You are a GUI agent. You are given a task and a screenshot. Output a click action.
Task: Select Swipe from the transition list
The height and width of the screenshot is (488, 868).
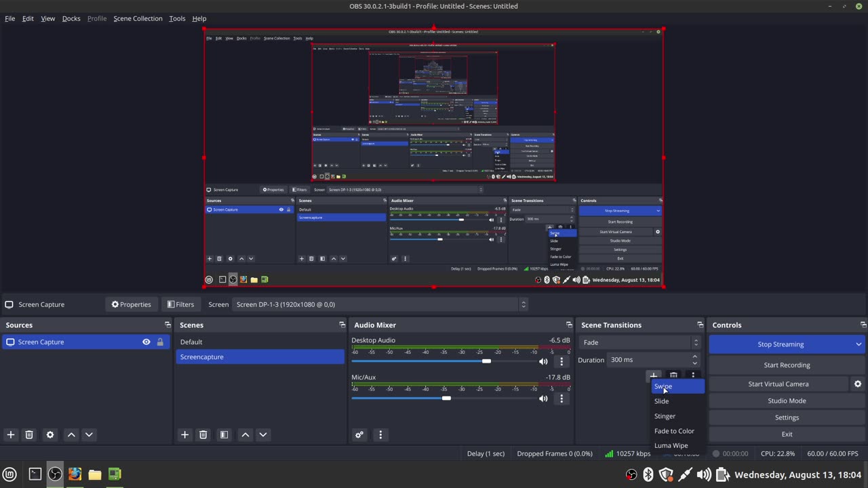click(677, 386)
